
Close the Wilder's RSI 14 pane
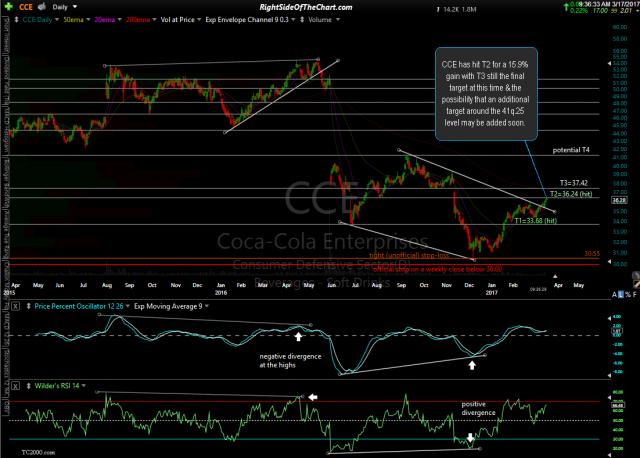click(15, 386)
